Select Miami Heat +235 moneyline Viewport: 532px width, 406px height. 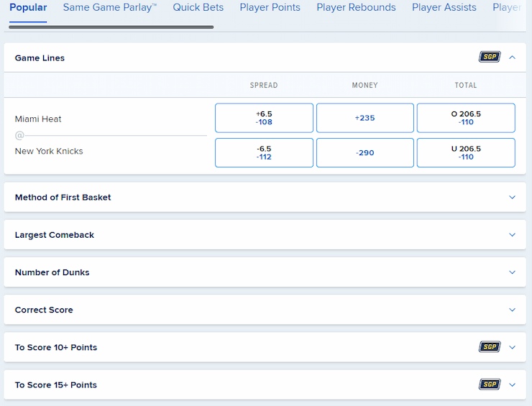tap(365, 118)
